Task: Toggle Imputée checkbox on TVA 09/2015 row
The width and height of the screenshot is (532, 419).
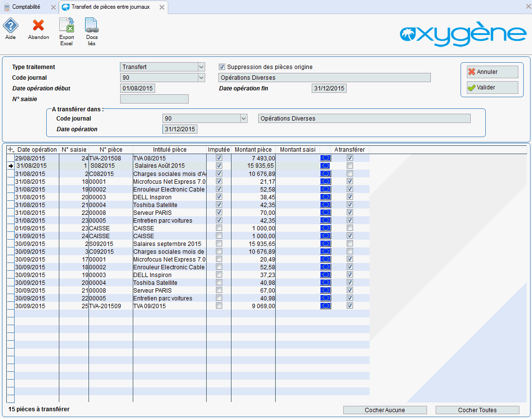Action: [219, 306]
